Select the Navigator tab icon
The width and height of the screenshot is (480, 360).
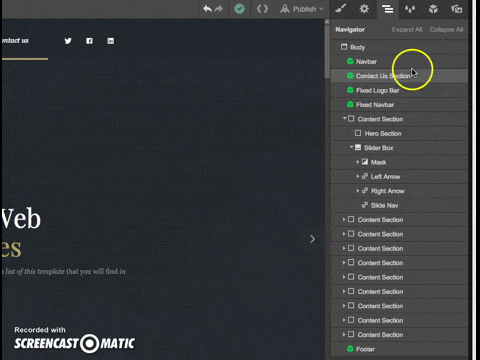click(x=387, y=9)
